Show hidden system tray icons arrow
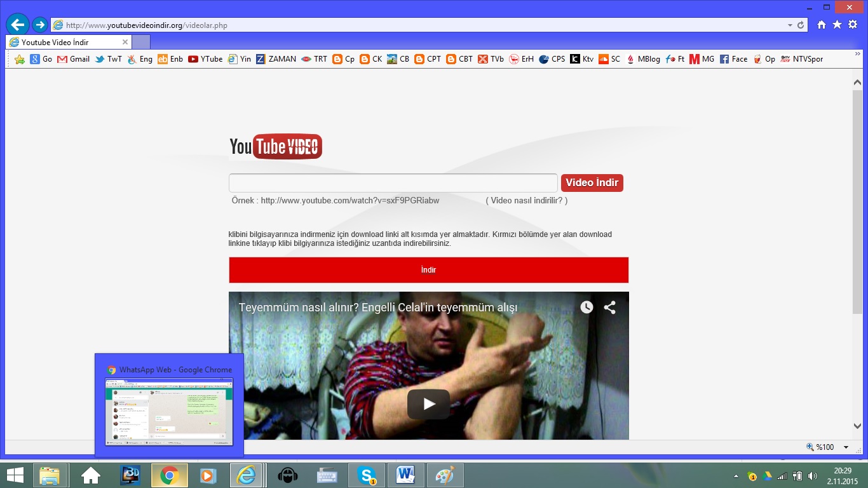This screenshot has height=488, width=868. [736, 476]
